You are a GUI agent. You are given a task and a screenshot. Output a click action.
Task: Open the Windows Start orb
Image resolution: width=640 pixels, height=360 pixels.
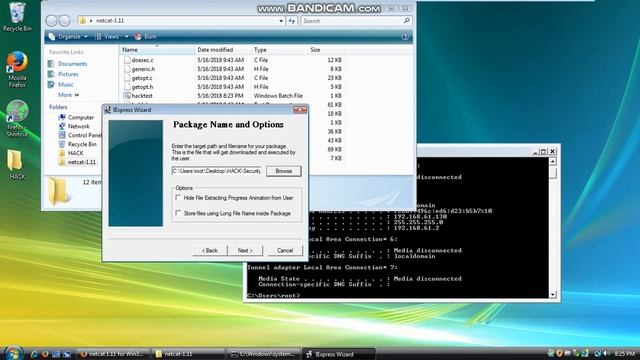click(x=13, y=353)
